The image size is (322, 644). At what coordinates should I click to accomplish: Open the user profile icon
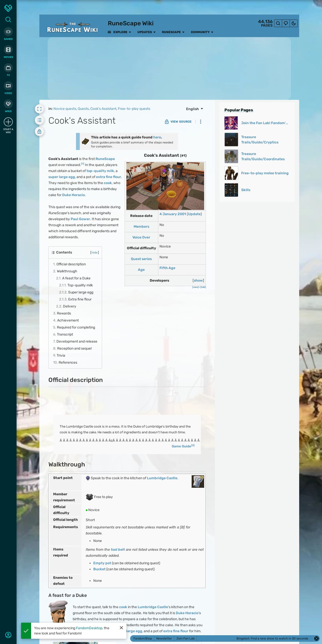[x=8, y=635]
